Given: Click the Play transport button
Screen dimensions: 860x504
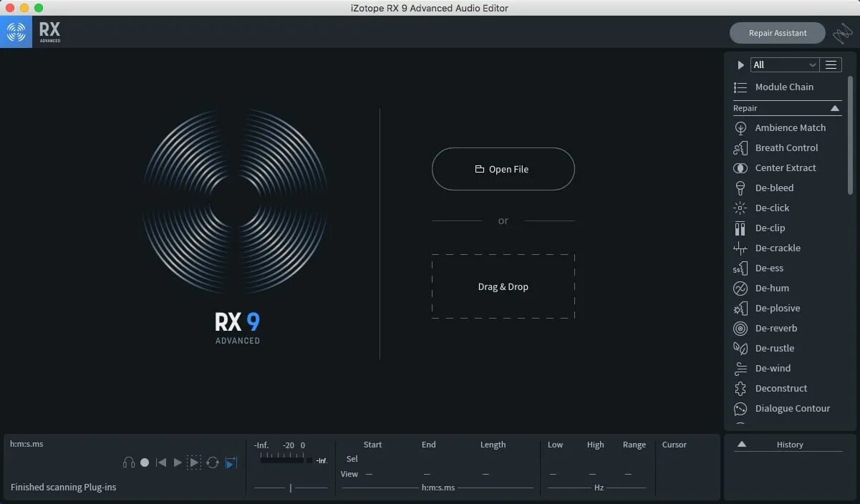Looking at the screenshot, I should click(178, 463).
